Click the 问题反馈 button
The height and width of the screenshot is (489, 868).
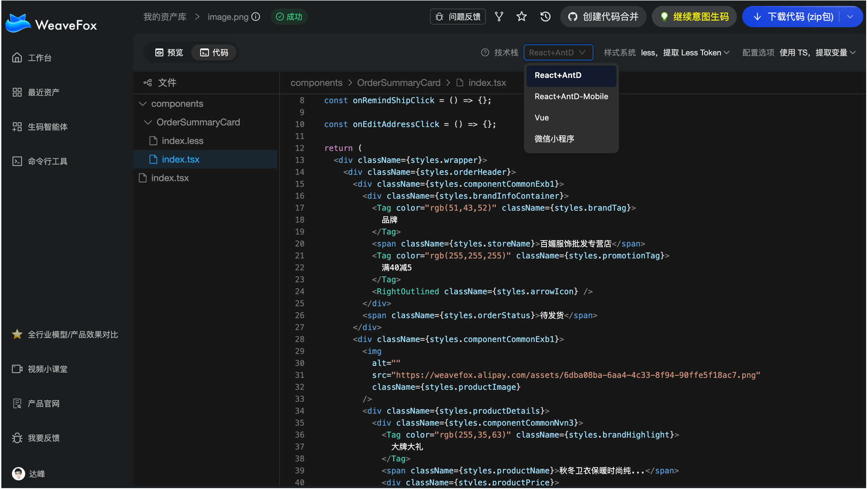coord(458,17)
